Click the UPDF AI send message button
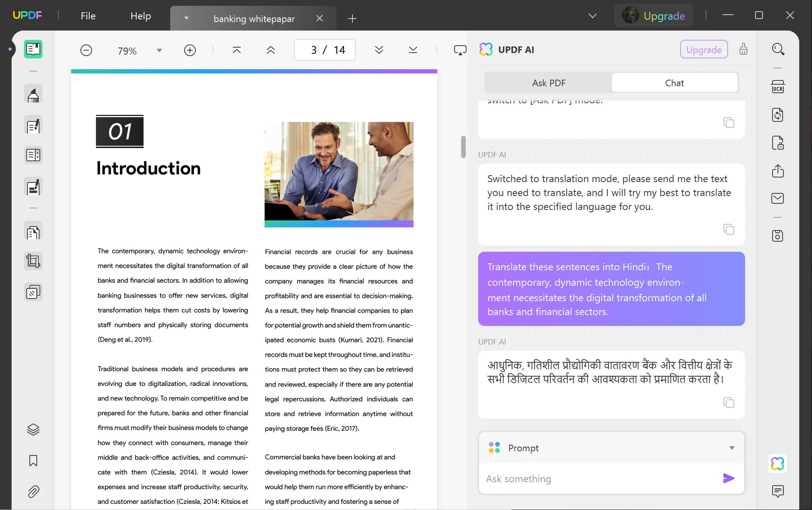The image size is (812, 510). (x=728, y=478)
